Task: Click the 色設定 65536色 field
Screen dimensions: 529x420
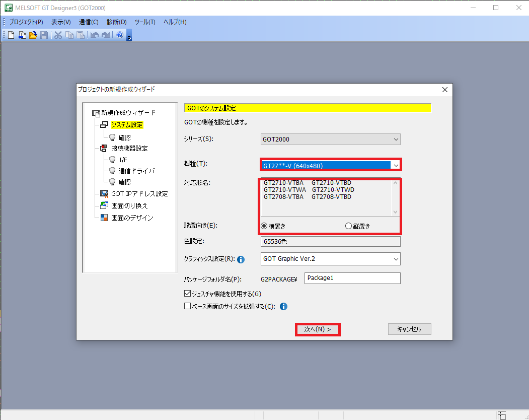Action: point(330,241)
